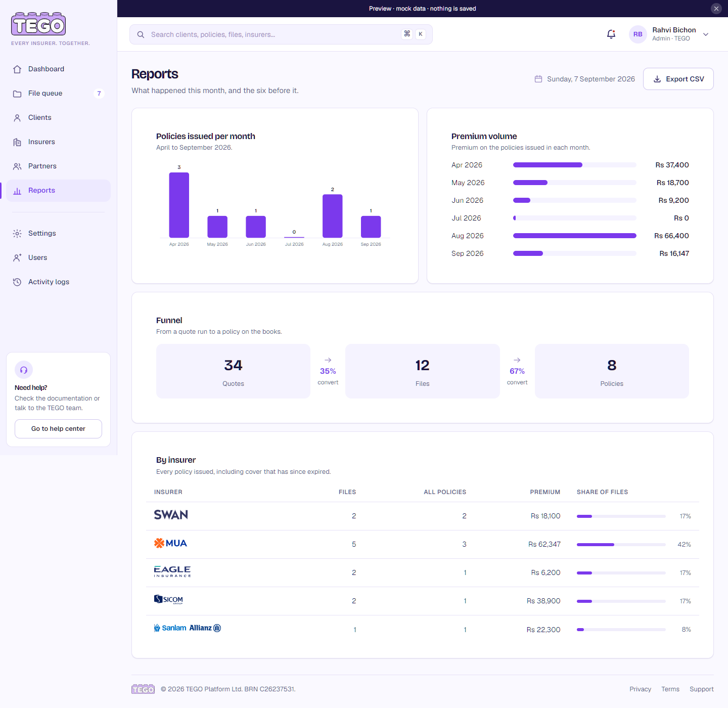
Task: Click the Clients person icon
Action: [x=17, y=118]
